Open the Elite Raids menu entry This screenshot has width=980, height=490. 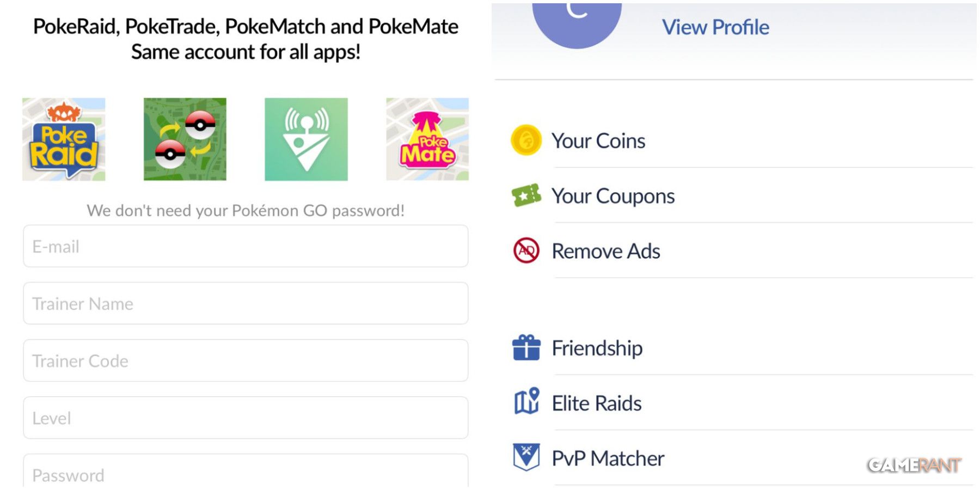[597, 403]
